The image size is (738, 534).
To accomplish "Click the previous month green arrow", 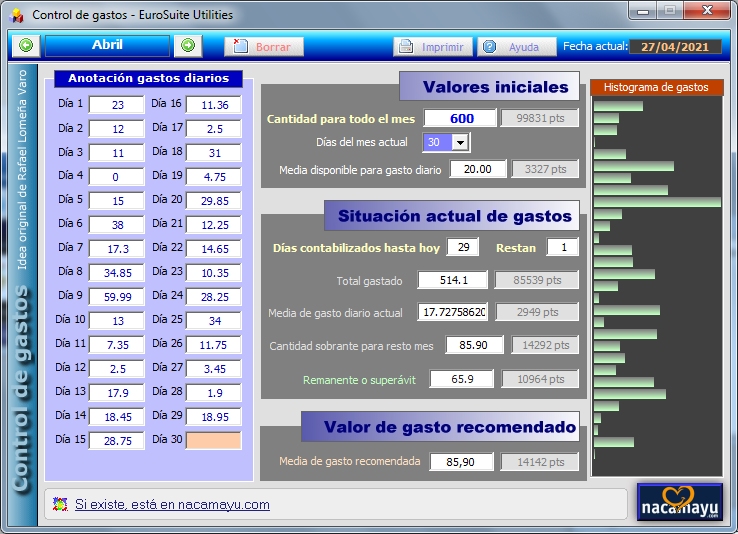I will coord(26,46).
